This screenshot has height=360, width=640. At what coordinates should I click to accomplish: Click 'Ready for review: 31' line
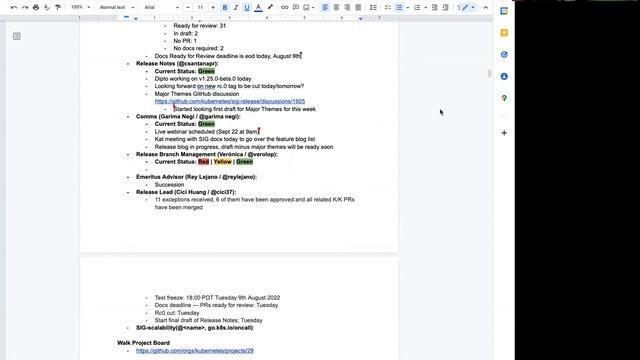[200, 26]
